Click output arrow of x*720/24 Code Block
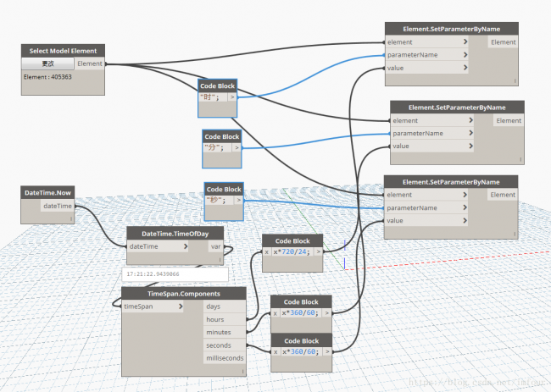Viewport: 551px width, 392px height. click(318, 251)
